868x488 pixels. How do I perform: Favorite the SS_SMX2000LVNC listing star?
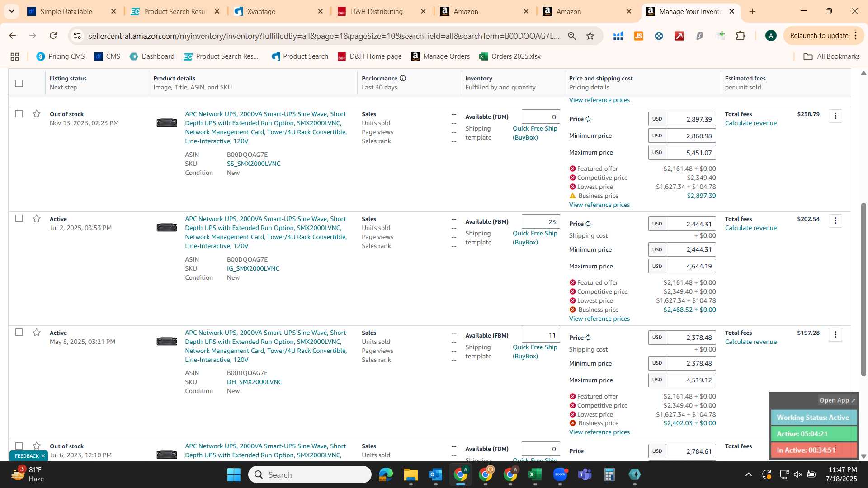pyautogui.click(x=37, y=114)
